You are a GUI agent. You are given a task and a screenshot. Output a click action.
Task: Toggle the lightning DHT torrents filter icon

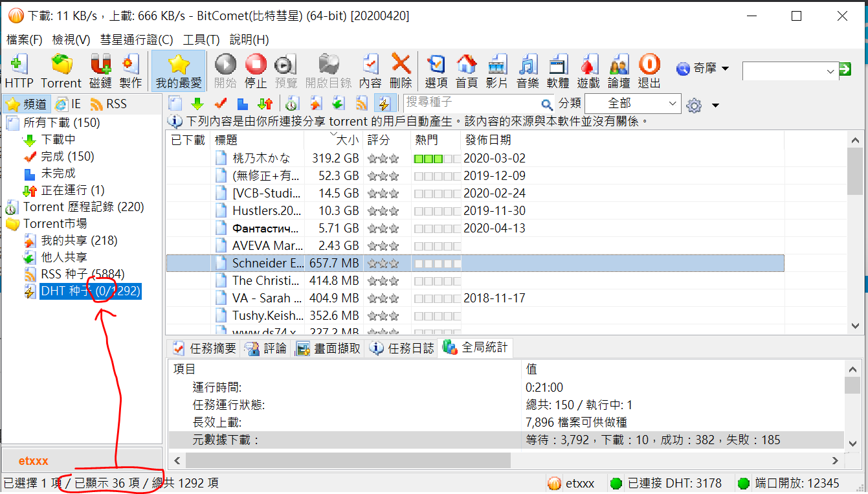click(x=384, y=104)
